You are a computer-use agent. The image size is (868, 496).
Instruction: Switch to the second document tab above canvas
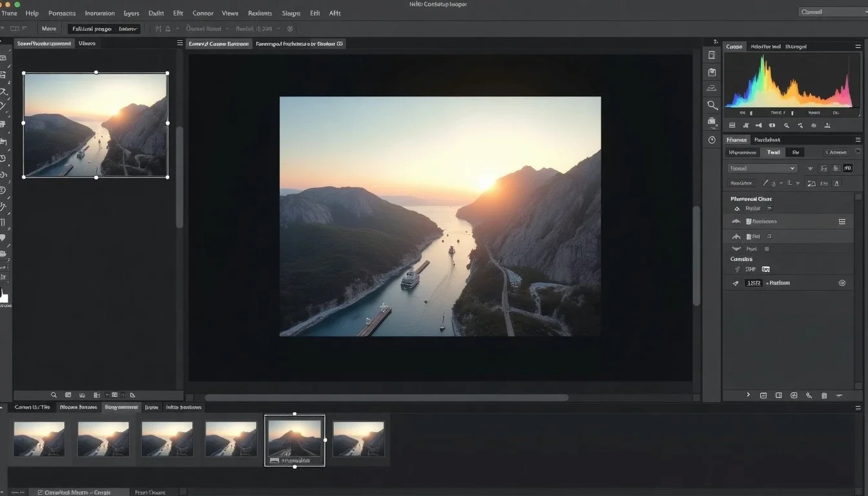tap(299, 44)
